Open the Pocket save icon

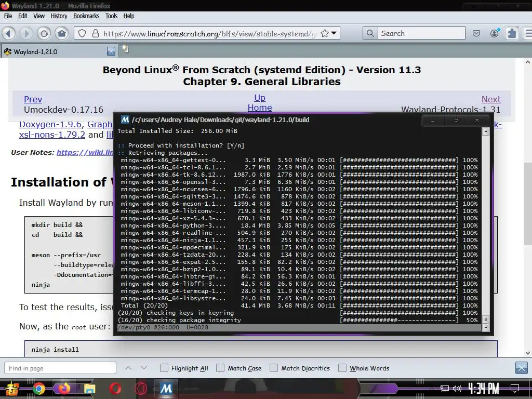click(476, 33)
